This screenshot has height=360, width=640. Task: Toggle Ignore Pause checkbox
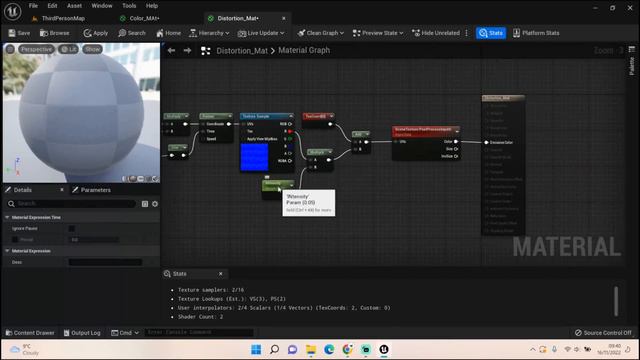tap(72, 229)
